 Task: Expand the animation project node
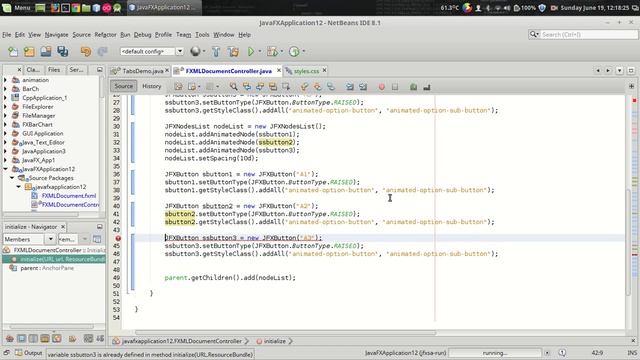(x=5, y=80)
